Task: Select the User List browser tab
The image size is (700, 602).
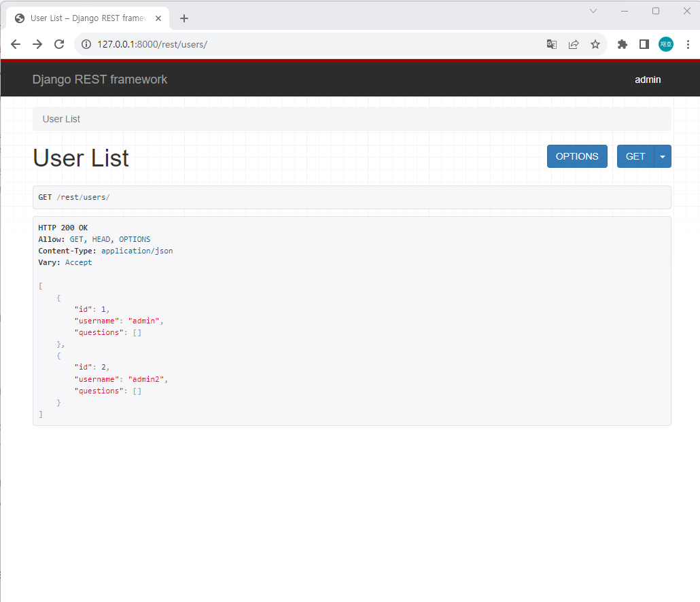Action: [88, 18]
